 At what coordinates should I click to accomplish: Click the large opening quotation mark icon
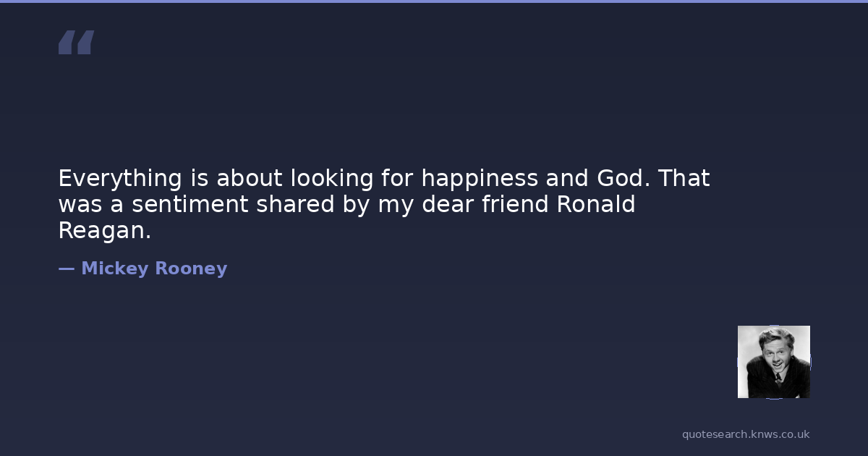[x=76, y=43]
